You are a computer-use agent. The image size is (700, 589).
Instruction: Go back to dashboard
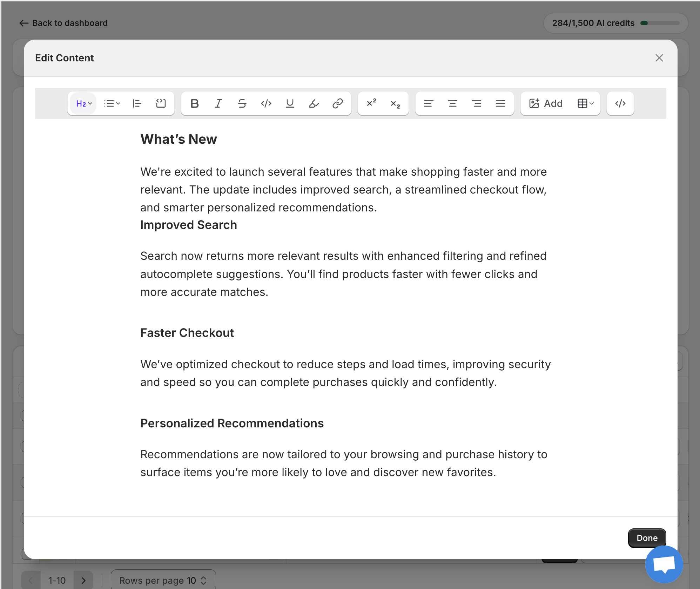click(63, 23)
